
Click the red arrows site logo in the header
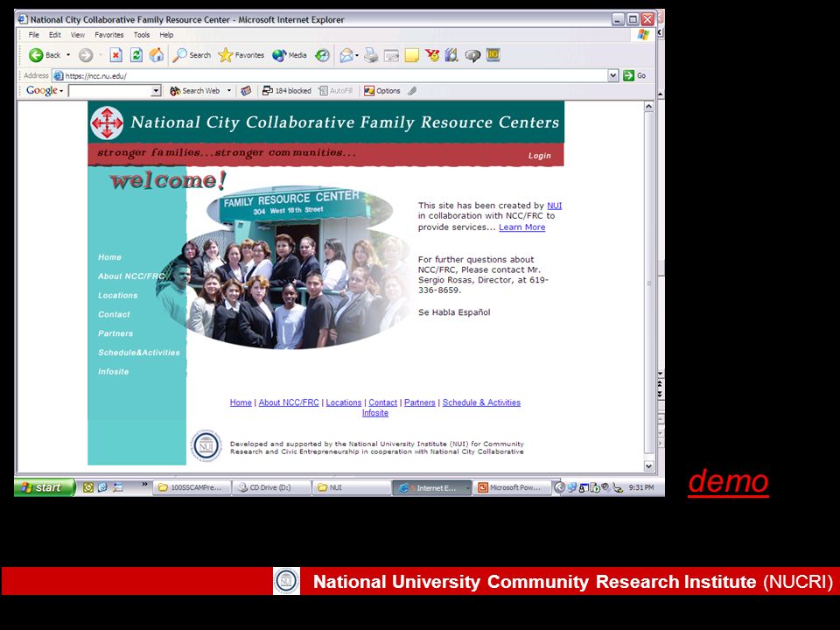coord(107,122)
